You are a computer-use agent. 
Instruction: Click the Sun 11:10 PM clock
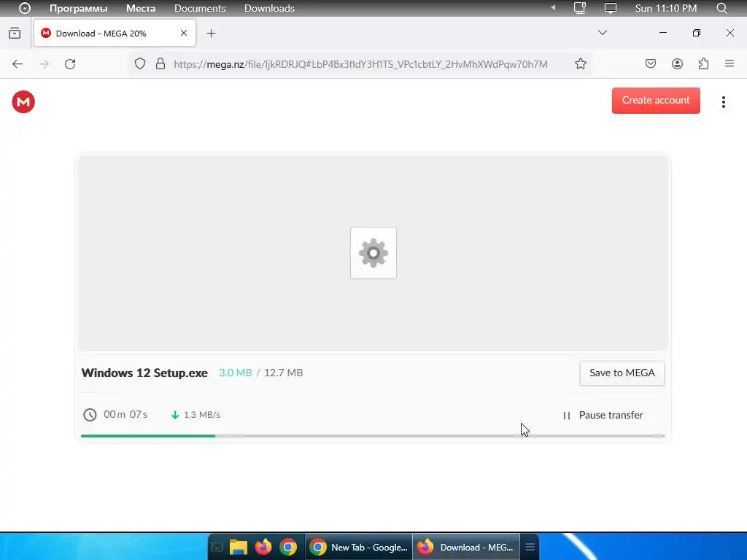click(x=665, y=8)
